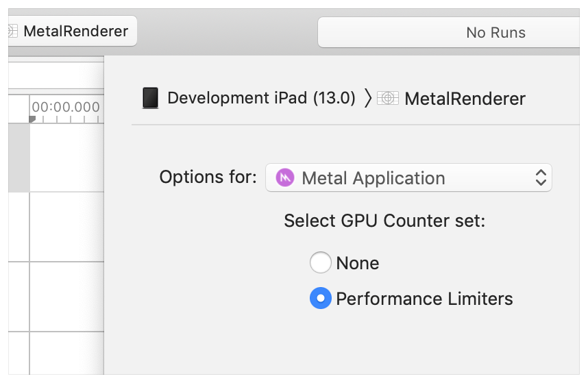This screenshot has height=383, width=588.
Task: Click the Performance Limiters label text
Action: tap(424, 299)
